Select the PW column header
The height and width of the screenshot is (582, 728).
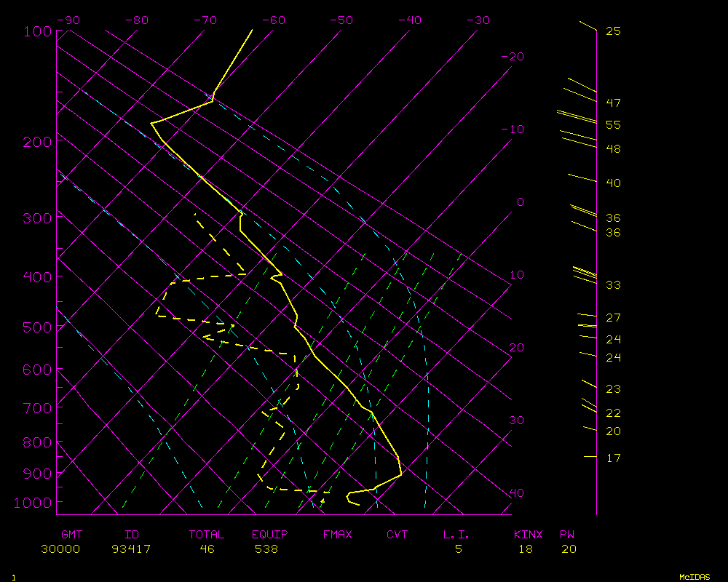click(x=567, y=535)
